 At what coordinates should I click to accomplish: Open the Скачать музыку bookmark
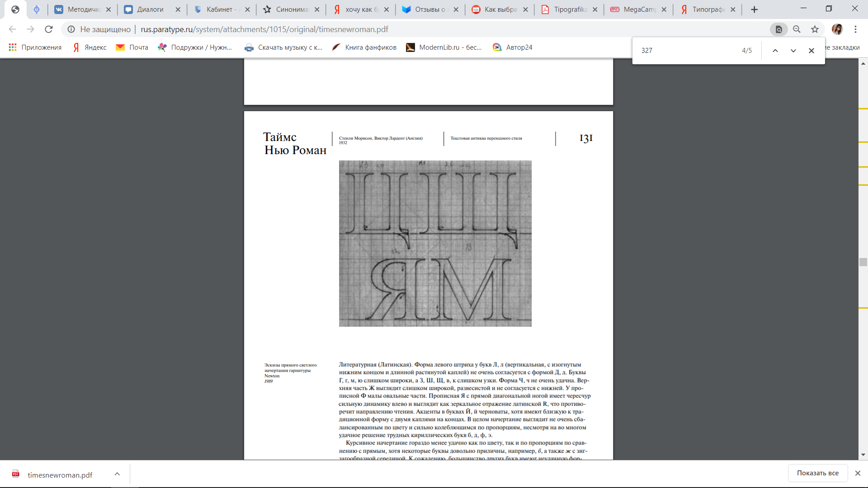(283, 47)
